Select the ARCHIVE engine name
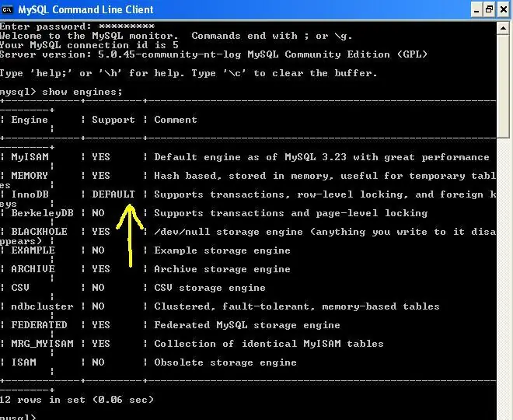513x420 pixels. click(33, 269)
